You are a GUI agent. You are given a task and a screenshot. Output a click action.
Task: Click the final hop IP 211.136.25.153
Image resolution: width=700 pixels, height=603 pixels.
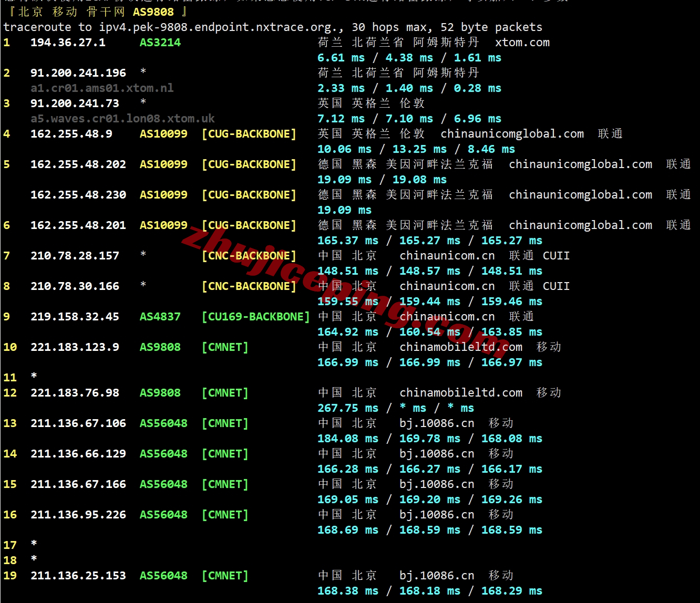point(78,576)
